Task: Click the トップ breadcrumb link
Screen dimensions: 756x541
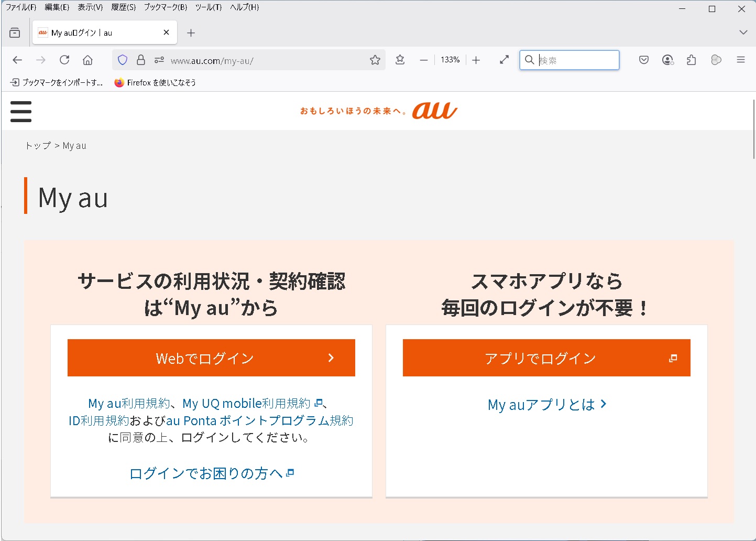Action: point(38,146)
